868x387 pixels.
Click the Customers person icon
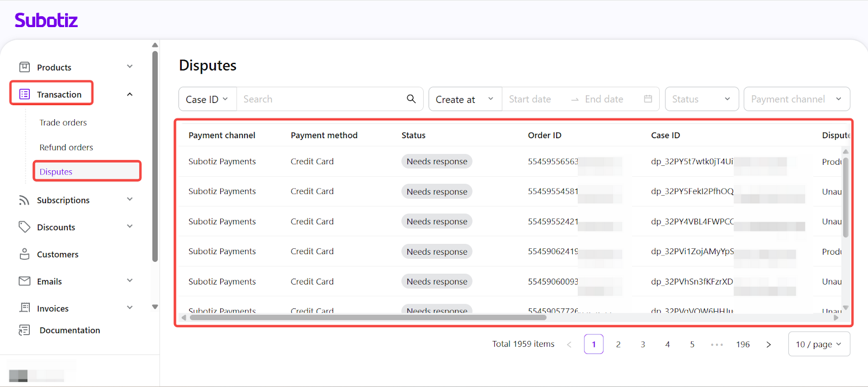coord(24,254)
